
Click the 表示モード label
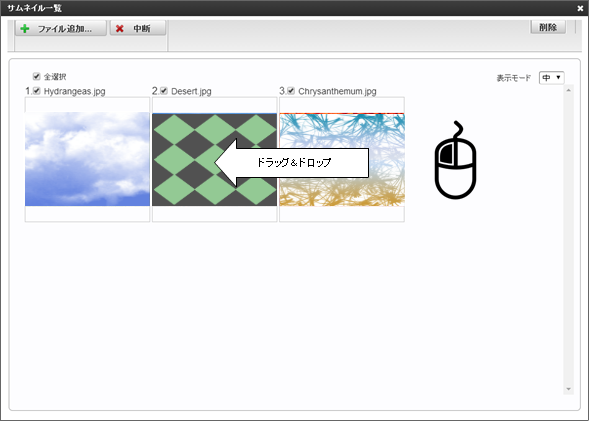pos(513,78)
